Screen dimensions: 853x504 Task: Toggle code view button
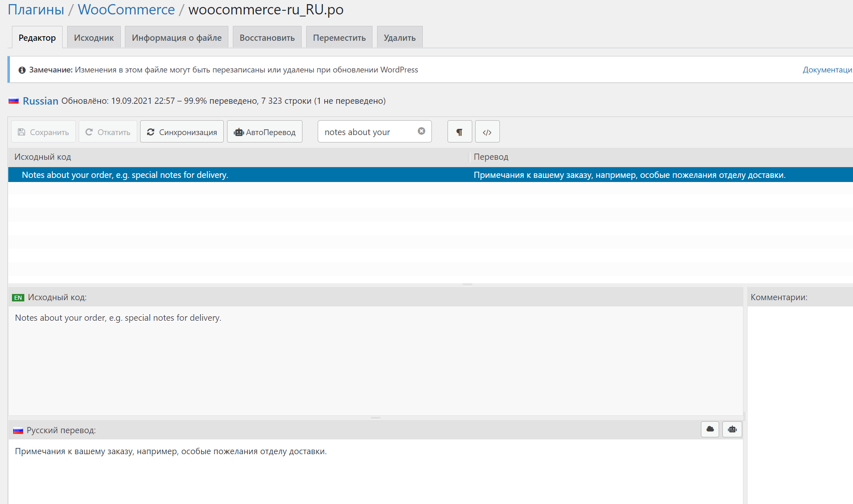click(487, 132)
